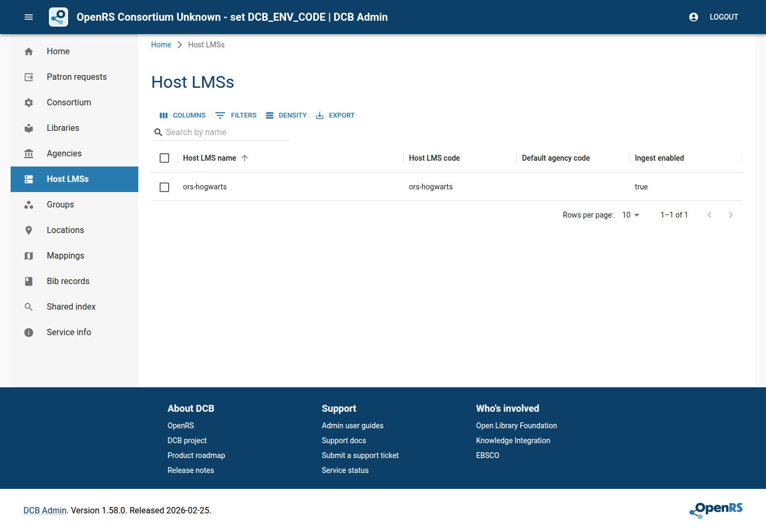The height and width of the screenshot is (532, 766).
Task: Navigate to Groups page
Action: tap(74, 205)
